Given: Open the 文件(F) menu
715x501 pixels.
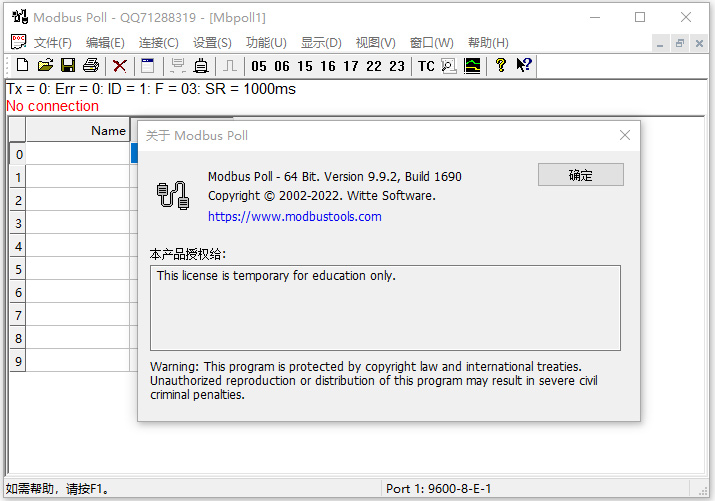Looking at the screenshot, I should [x=52, y=42].
